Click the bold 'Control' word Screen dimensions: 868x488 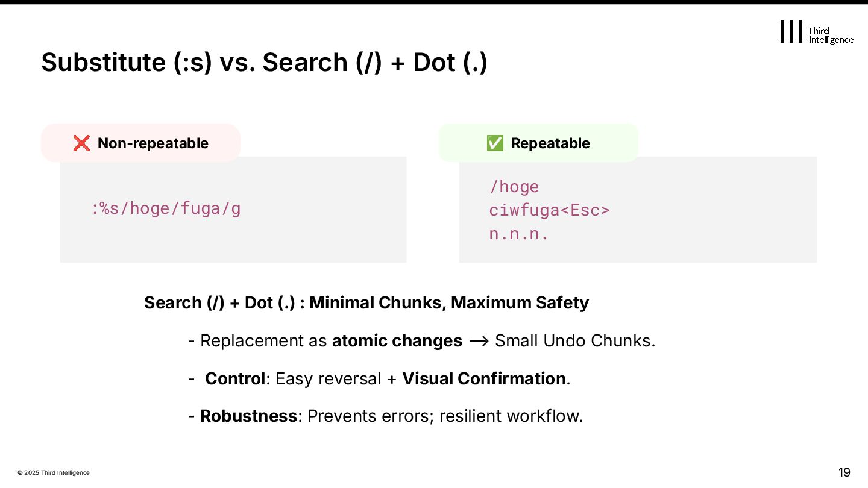[234, 379]
